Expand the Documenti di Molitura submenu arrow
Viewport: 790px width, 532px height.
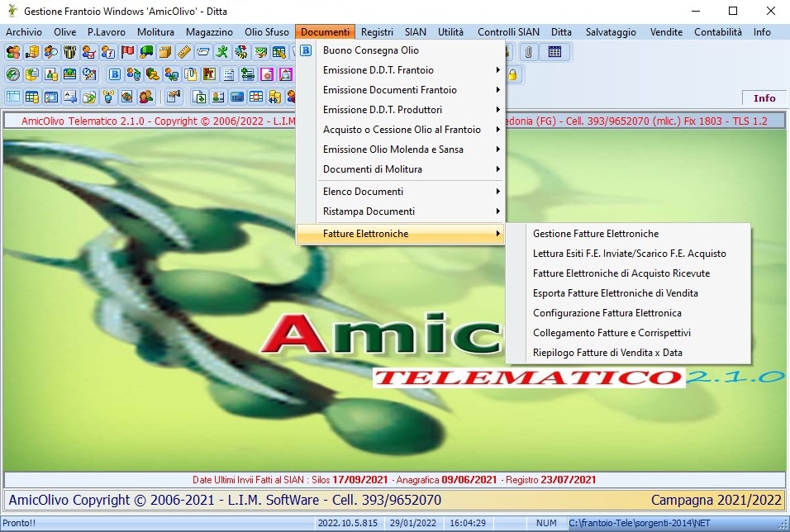coord(497,169)
